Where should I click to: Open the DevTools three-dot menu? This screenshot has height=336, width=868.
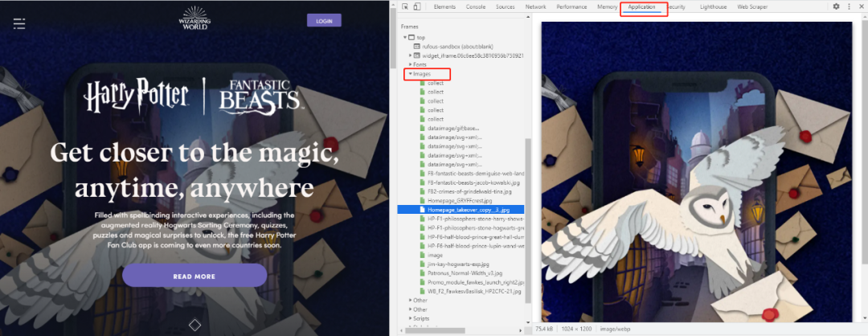850,6
